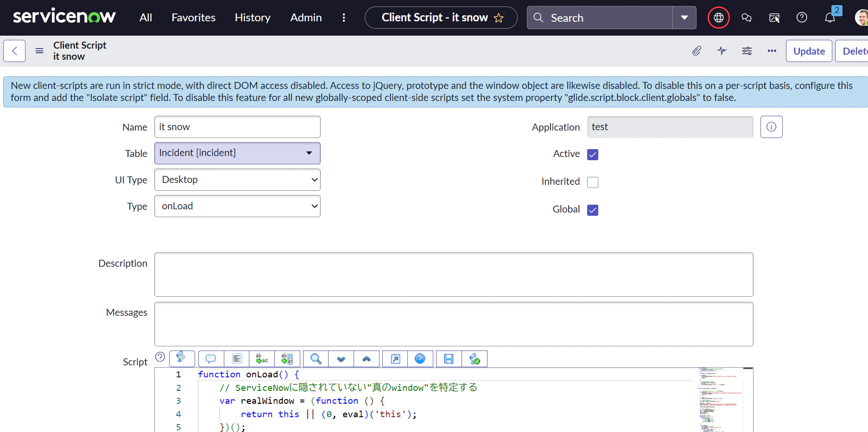This screenshot has height=432, width=868.
Task: Find next with the down chevron
Action: click(341, 359)
